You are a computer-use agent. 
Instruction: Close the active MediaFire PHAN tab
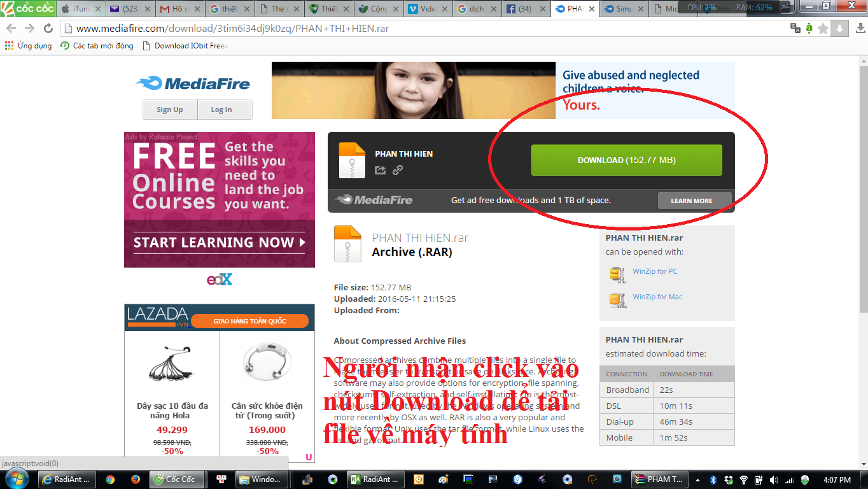click(x=591, y=9)
